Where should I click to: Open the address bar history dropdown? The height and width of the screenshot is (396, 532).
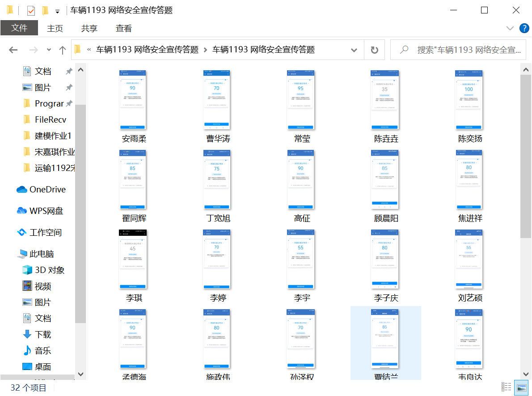354,50
